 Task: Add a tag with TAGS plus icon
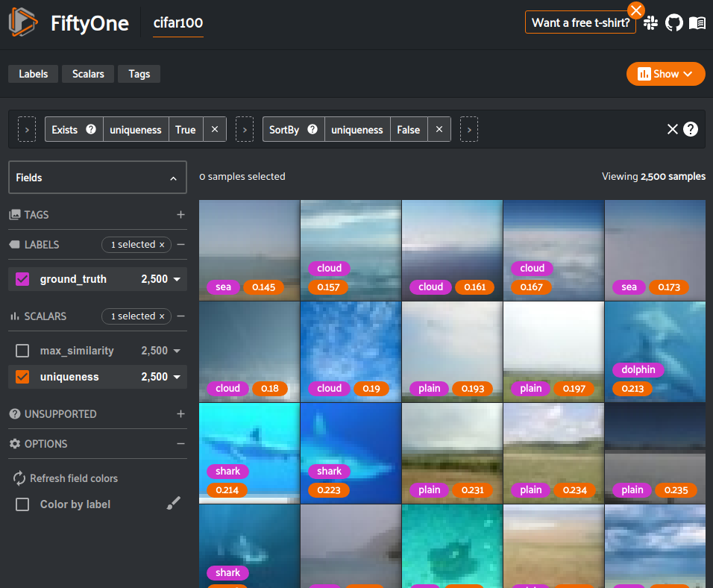click(180, 215)
